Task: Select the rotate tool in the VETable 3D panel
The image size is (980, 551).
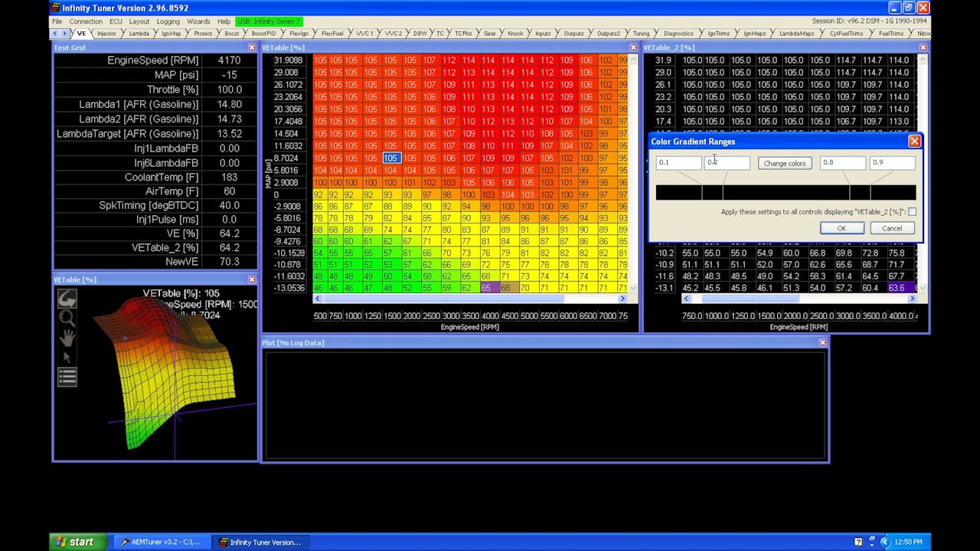Action: (67, 298)
